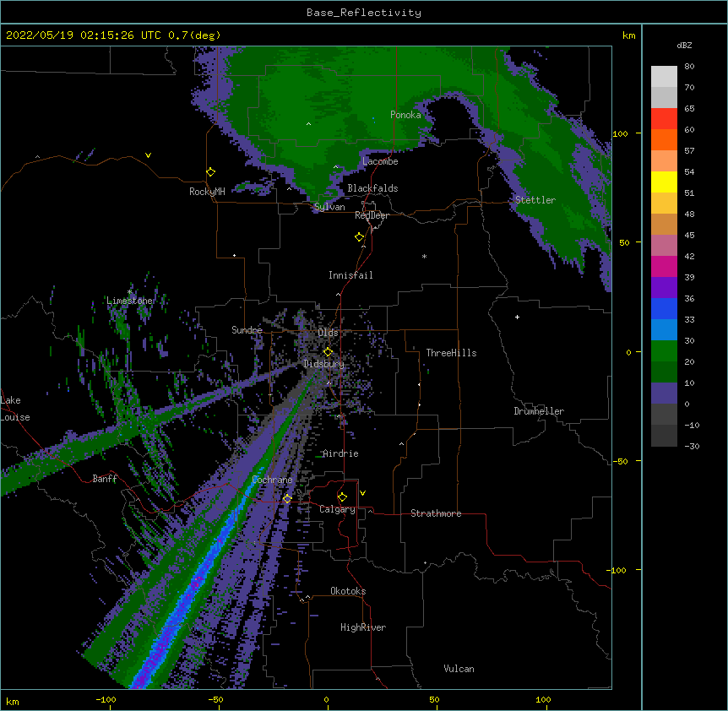
Task: Click the Vulcan label
Action: point(459,669)
